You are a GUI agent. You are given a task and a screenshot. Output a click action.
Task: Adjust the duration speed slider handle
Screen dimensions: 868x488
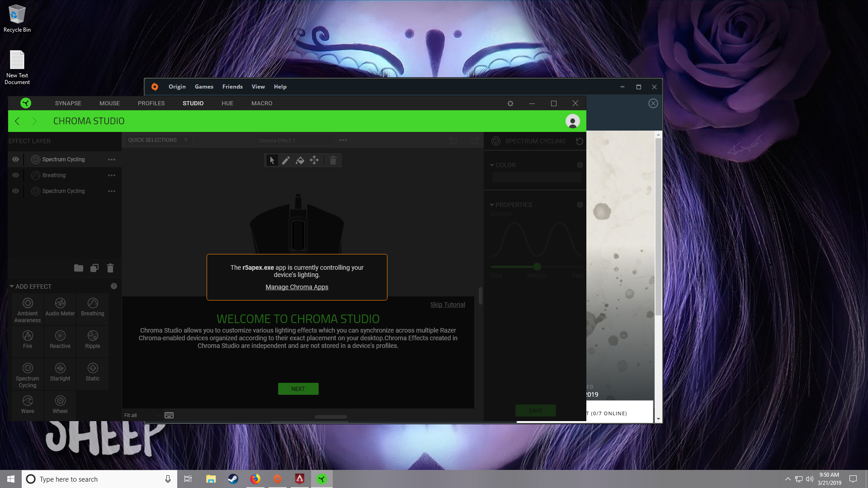537,267
